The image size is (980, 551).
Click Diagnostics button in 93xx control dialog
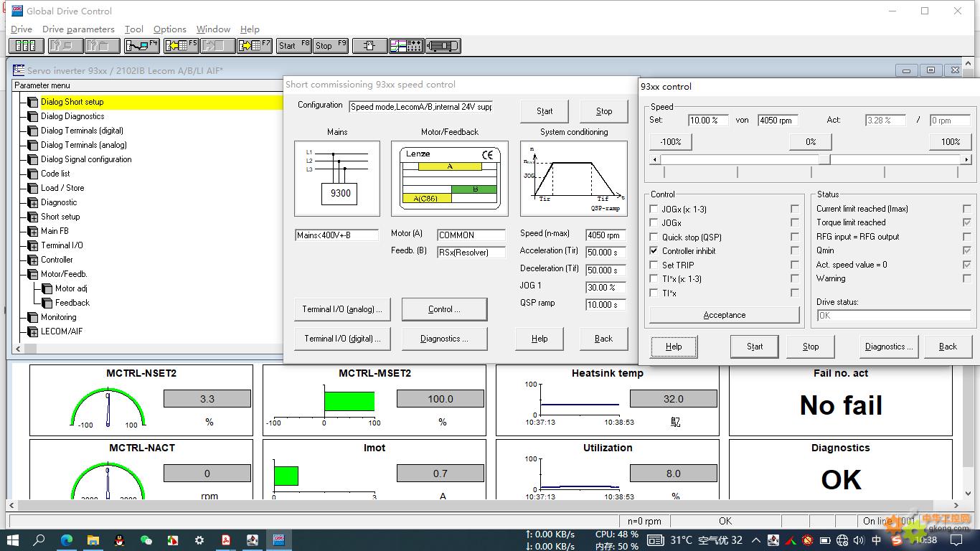pyautogui.click(x=889, y=347)
